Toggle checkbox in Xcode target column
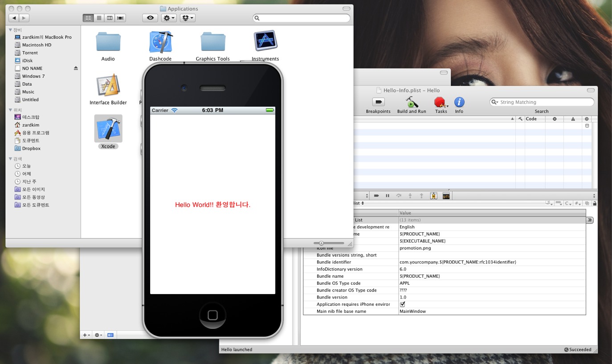The image size is (612, 364). (587, 126)
